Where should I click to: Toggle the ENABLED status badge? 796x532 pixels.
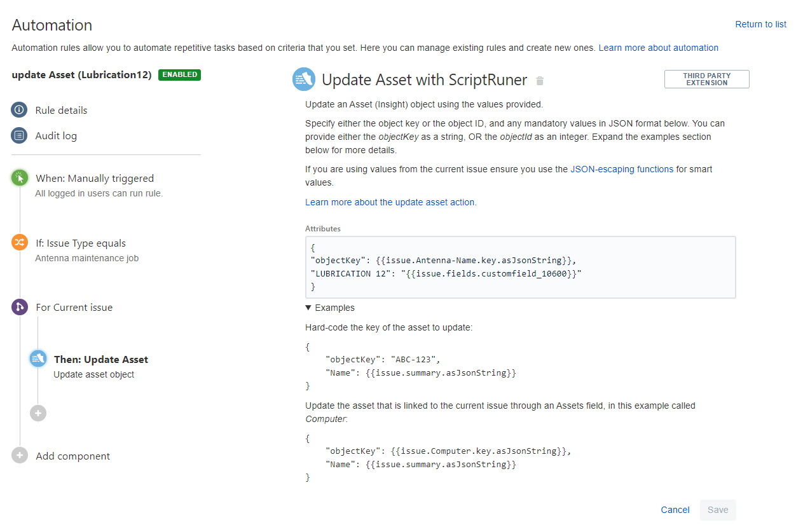coord(179,74)
